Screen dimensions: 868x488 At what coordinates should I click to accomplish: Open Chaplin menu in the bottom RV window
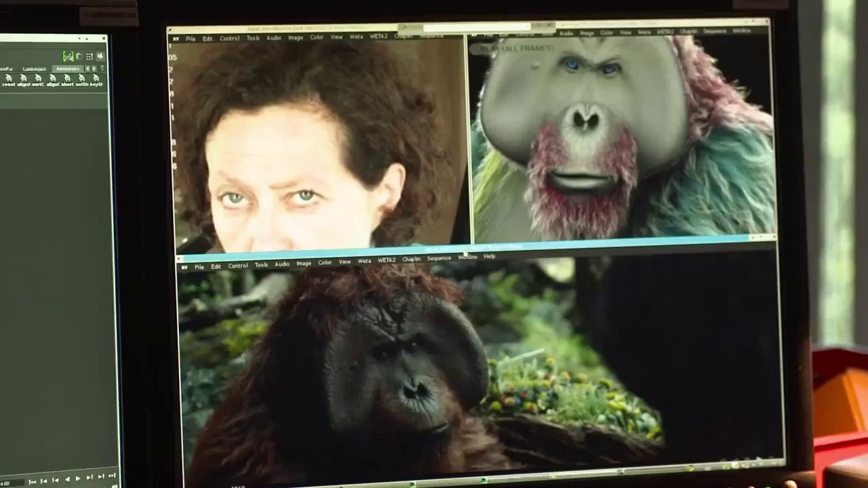pyautogui.click(x=412, y=259)
